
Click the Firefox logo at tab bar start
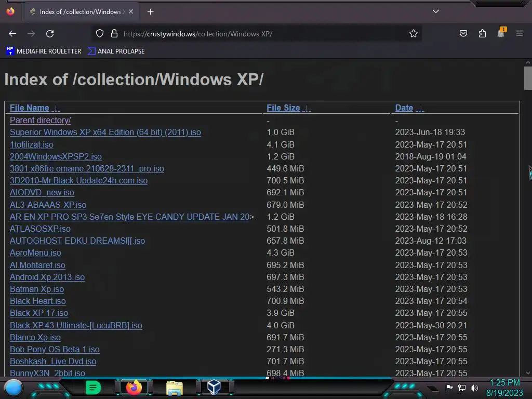pyautogui.click(x=10, y=11)
